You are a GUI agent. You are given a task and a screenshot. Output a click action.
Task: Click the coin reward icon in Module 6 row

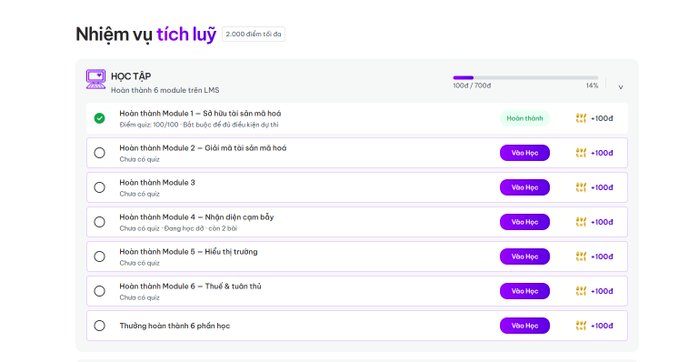(x=581, y=291)
